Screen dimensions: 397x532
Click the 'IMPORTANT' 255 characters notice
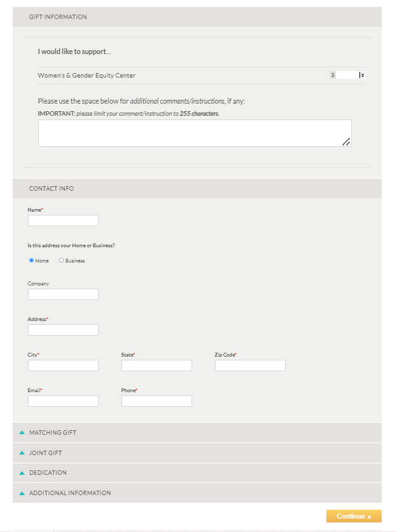tap(129, 114)
